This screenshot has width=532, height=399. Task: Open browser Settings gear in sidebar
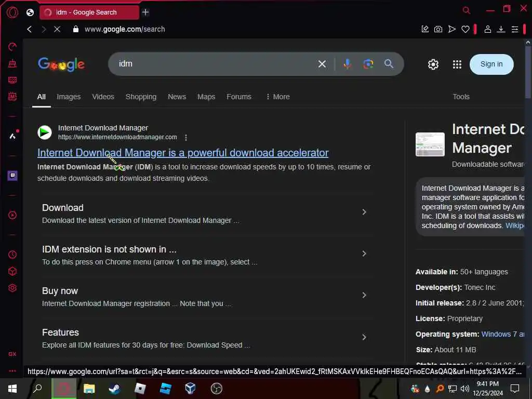pos(12,288)
